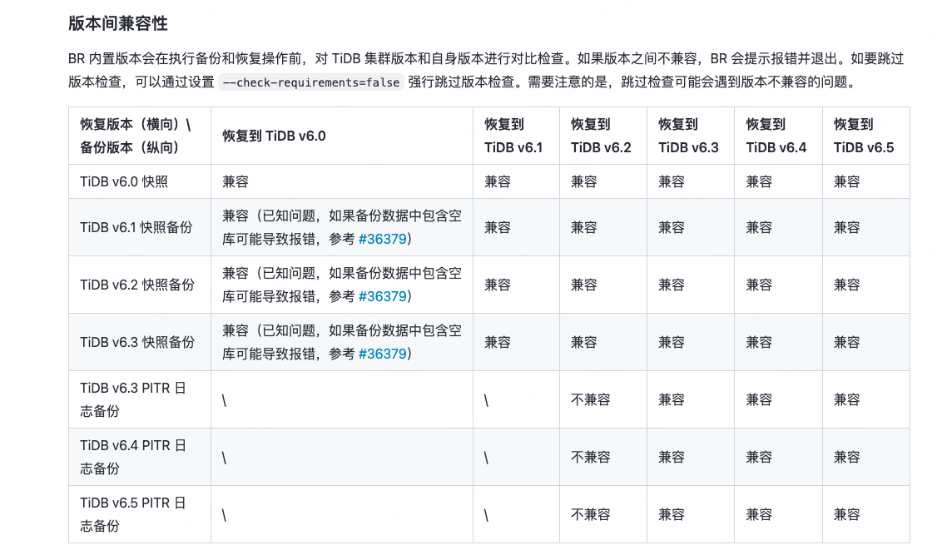Click backslash under v6.0 in v6.3 PITR row
Image resolution: width=942 pixels, height=560 pixels.
225,401
